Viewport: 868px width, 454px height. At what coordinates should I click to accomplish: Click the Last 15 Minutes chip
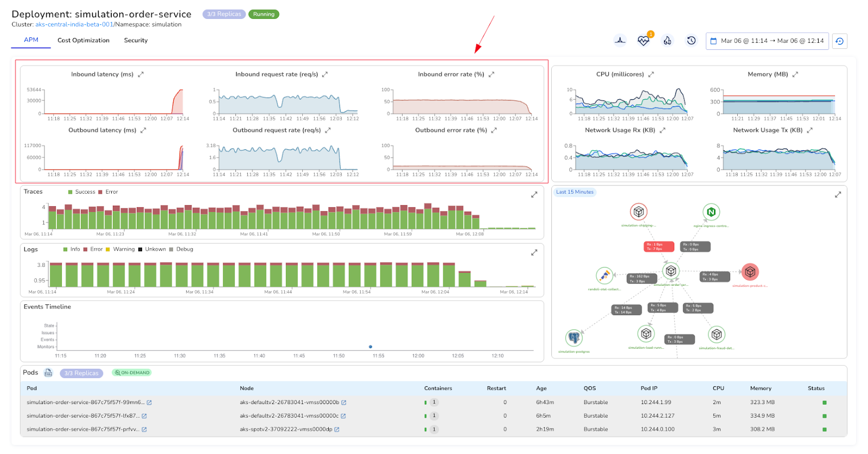pos(575,192)
